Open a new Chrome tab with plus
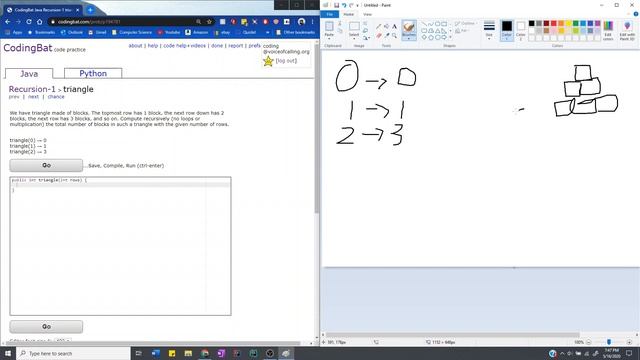Screen dimensions: 640x360 point(90,10)
